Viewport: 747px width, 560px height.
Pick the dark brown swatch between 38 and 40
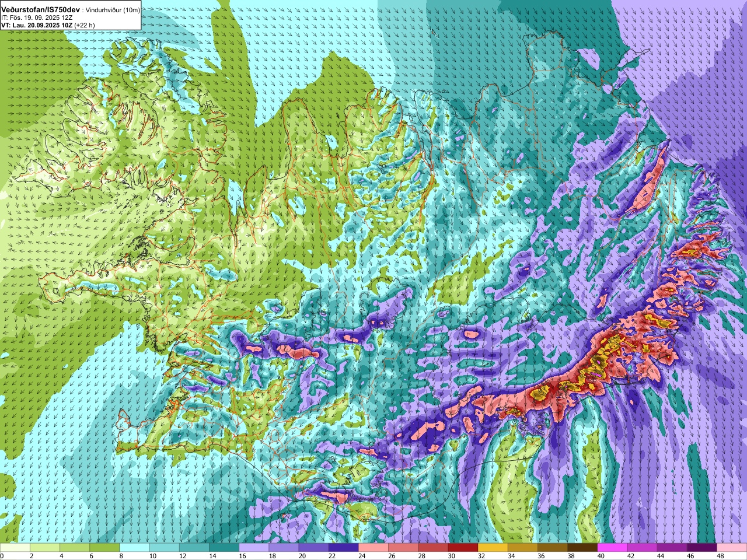(582, 548)
